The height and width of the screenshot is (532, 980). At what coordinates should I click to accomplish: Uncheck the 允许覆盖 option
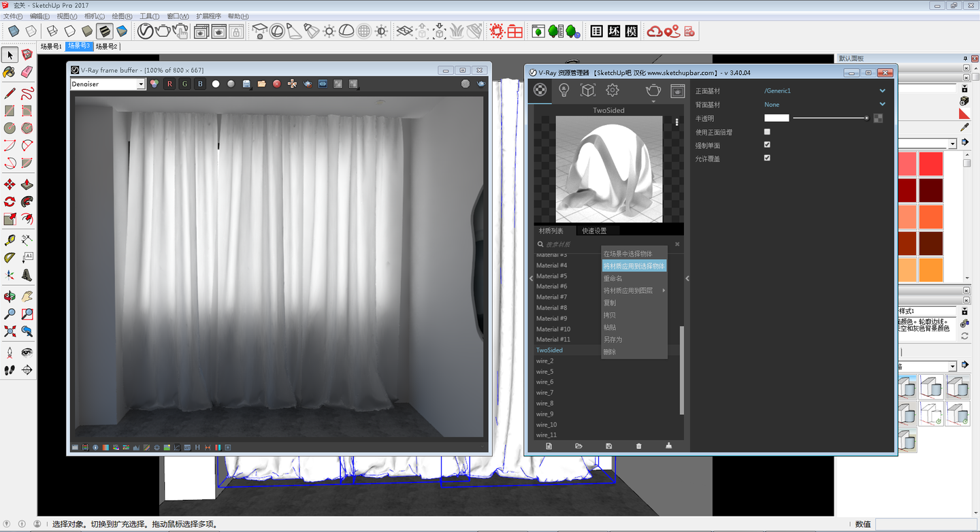(x=767, y=157)
